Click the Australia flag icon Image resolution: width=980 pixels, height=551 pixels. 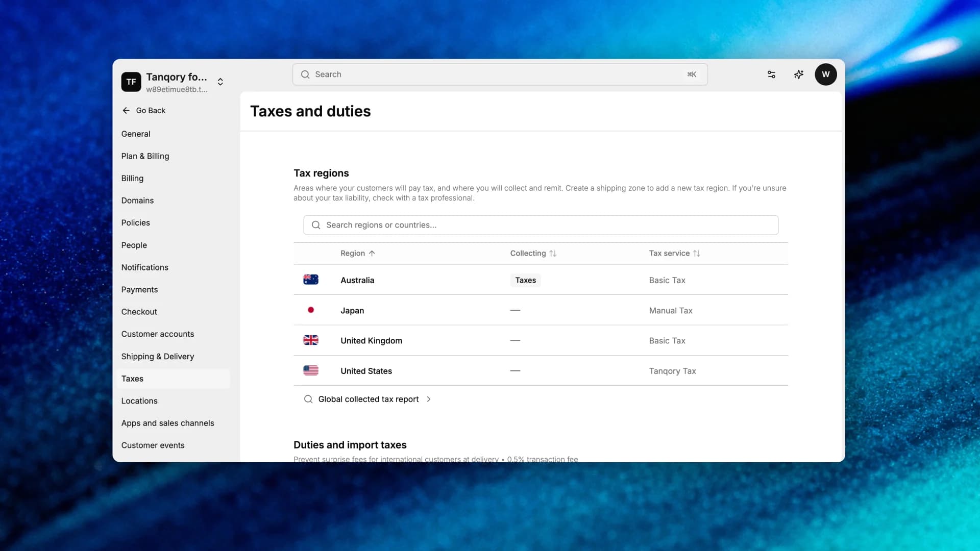[x=311, y=280]
